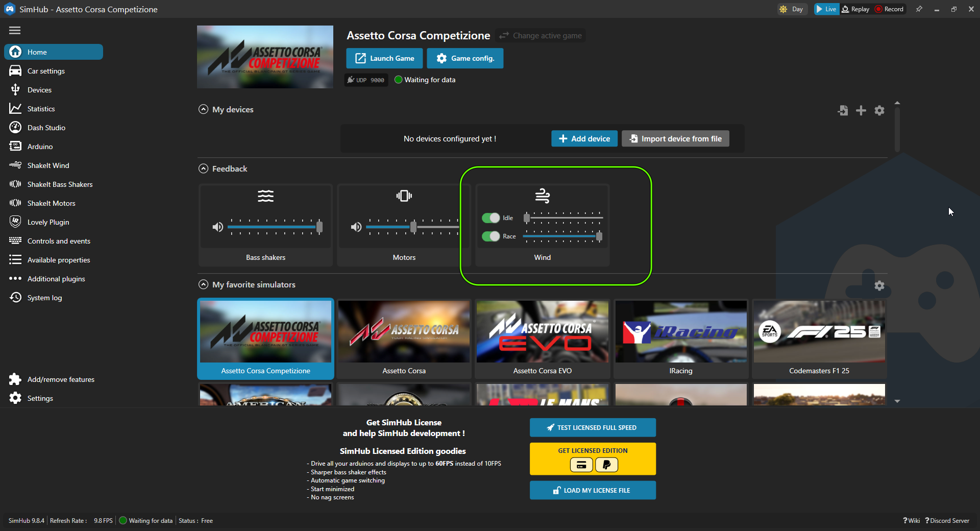The image size is (980, 531).
Task: Click the Motors vibration icon
Action: coord(404,196)
